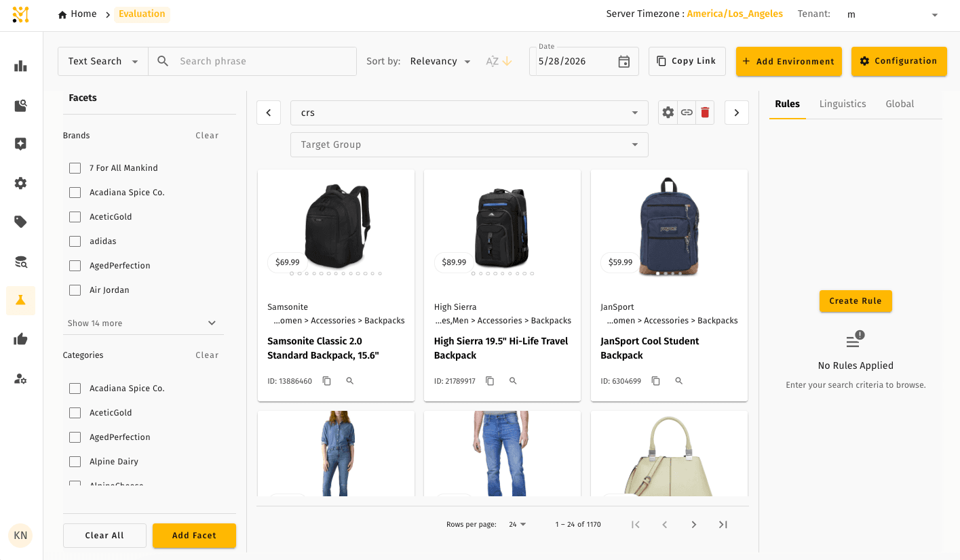
Task: Open the user settings sidebar icon
Action: pyautogui.click(x=20, y=379)
